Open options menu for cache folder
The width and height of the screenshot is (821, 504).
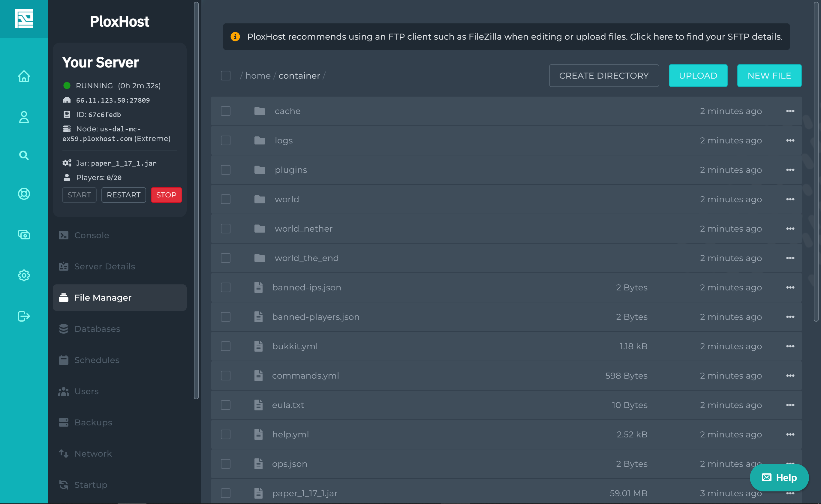(x=790, y=111)
